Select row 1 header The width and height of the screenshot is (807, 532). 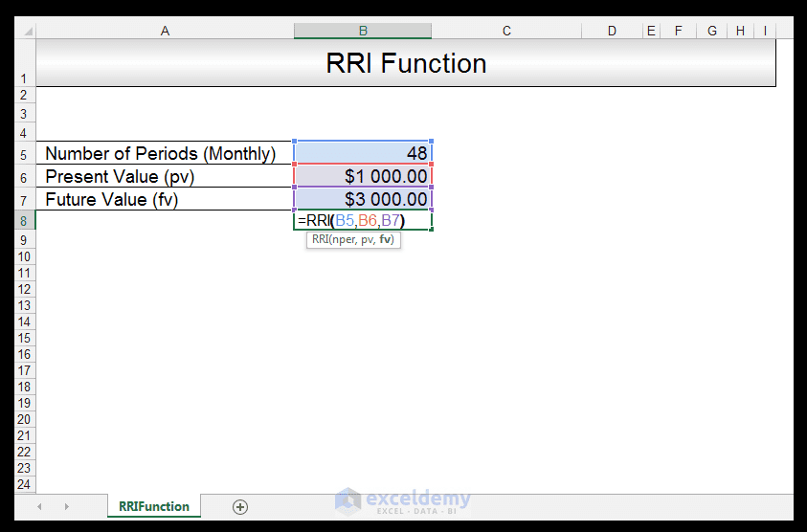click(24, 63)
